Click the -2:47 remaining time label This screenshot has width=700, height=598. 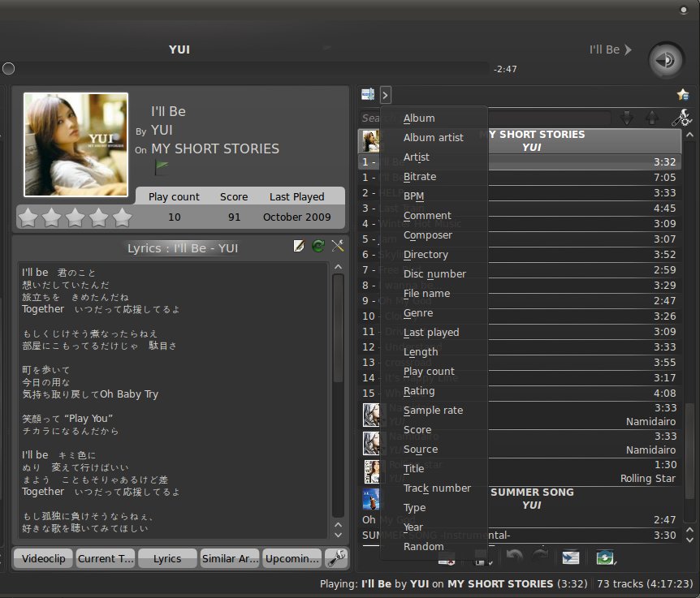coord(505,69)
